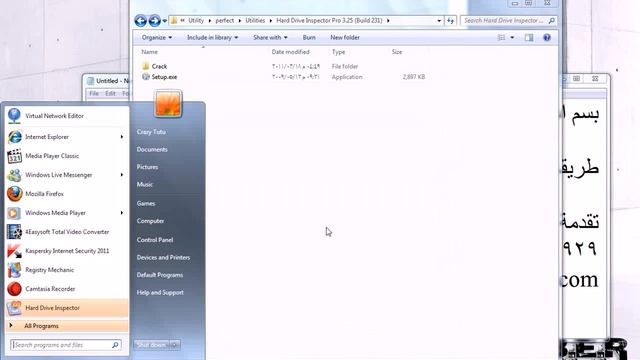Open 4Easysoft Total Video Converter icon
Screen dimensions: 640x360
(x=14, y=232)
